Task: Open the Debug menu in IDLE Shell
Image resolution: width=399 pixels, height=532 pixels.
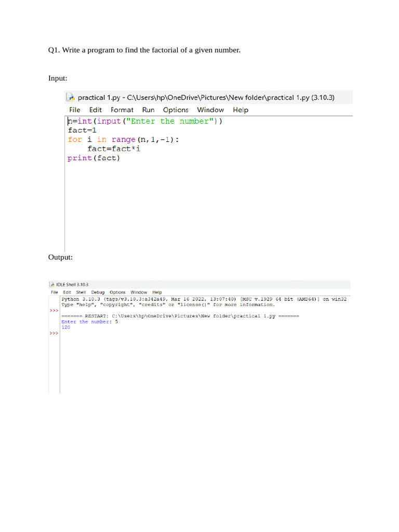Action: pos(98,292)
